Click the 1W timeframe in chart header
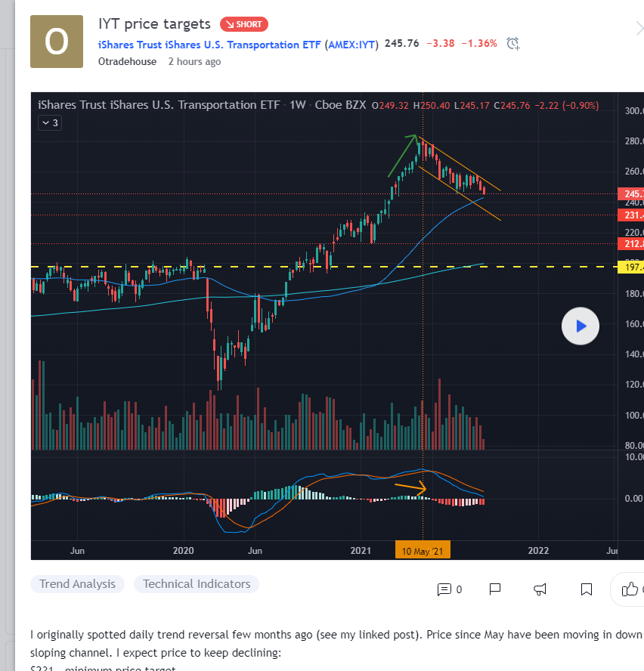 (297, 105)
